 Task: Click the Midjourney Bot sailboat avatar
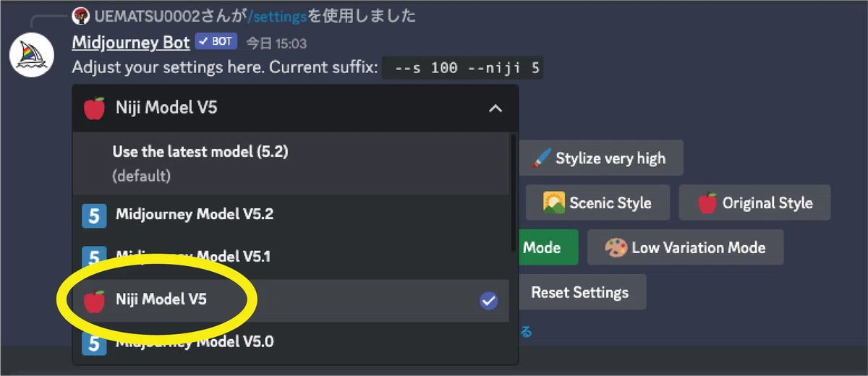33,54
